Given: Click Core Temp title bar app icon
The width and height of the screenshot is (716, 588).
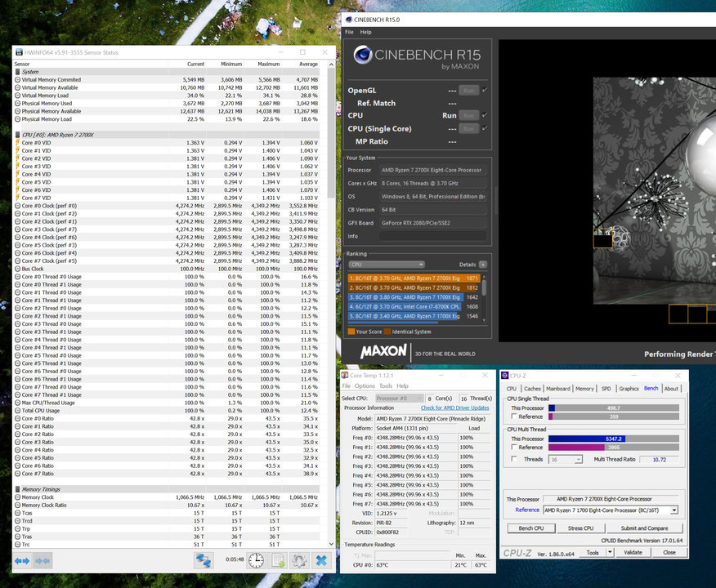Looking at the screenshot, I should tap(345, 376).
